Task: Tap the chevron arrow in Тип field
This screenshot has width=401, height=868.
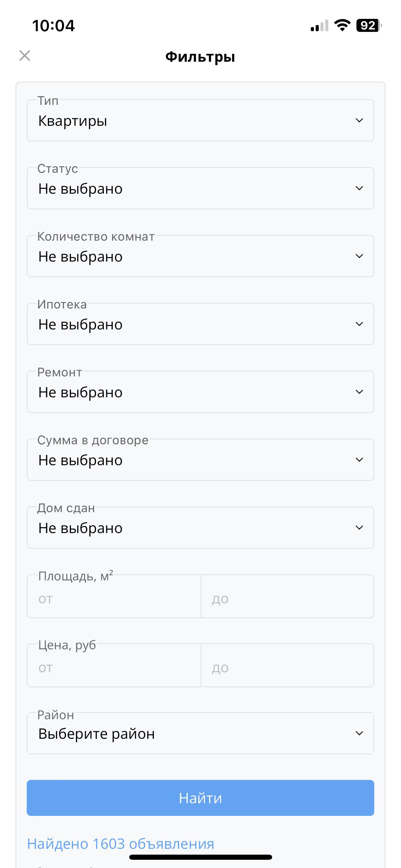Action: tap(359, 120)
